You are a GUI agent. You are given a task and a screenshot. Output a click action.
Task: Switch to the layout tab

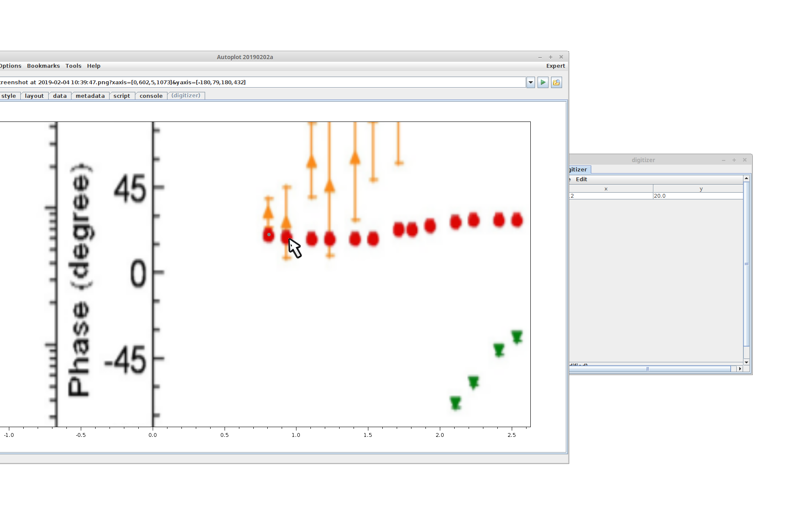point(34,96)
